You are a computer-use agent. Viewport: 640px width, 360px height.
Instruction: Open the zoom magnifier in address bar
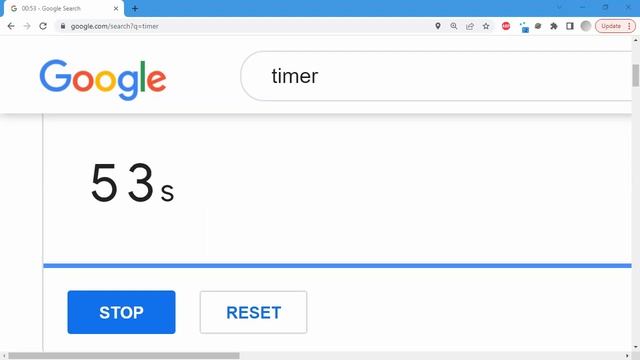click(x=453, y=26)
